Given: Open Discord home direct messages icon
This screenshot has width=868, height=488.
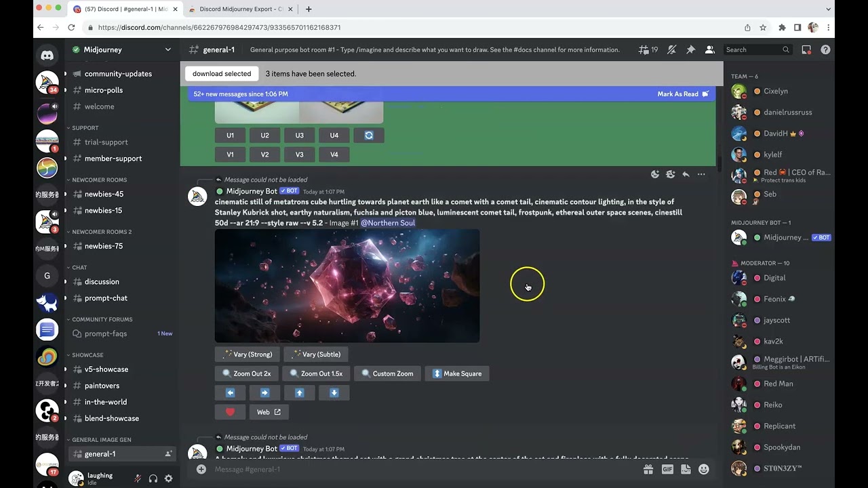Looking at the screenshot, I should [47, 56].
